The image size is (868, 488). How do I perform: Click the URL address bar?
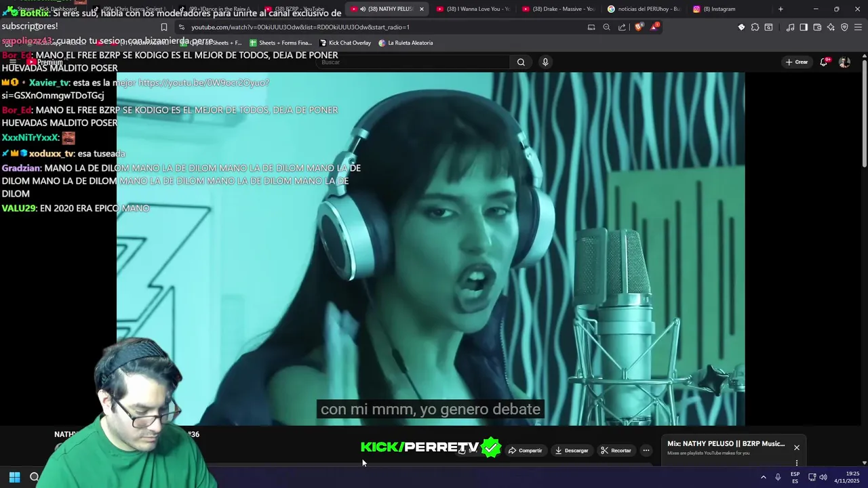[380, 27]
